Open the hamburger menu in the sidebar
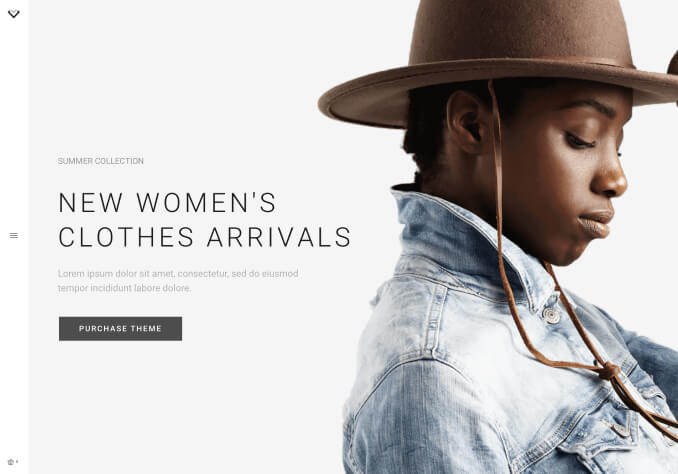This screenshot has width=678, height=474. (14, 236)
